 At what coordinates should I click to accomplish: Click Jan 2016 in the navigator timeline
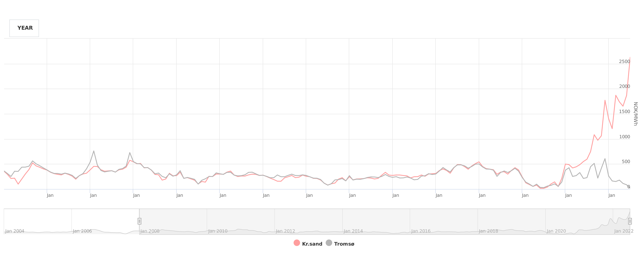(x=421, y=231)
